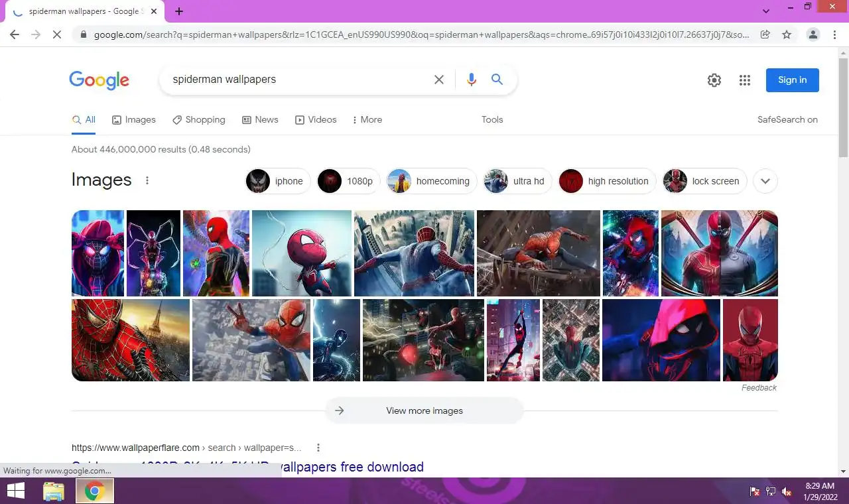Open the Eiffel Tower Spider-Man thumbnail
The height and width of the screenshot is (504, 849).
click(131, 340)
